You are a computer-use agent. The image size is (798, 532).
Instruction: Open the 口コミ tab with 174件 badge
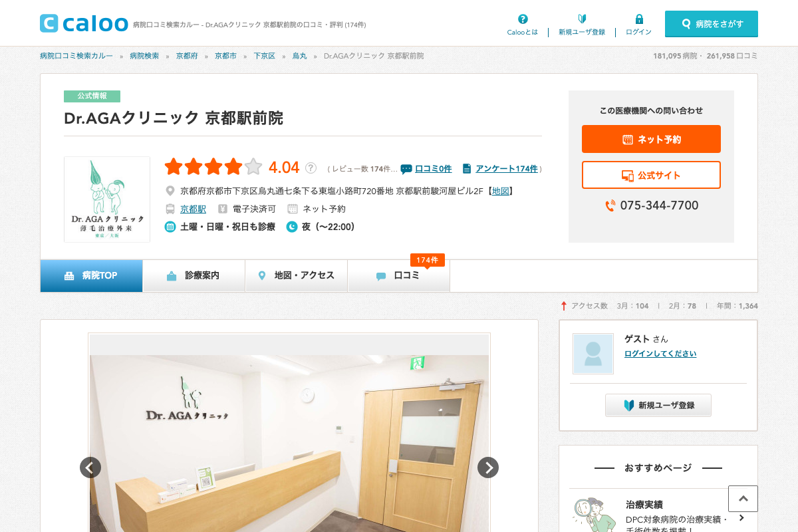(x=398, y=275)
